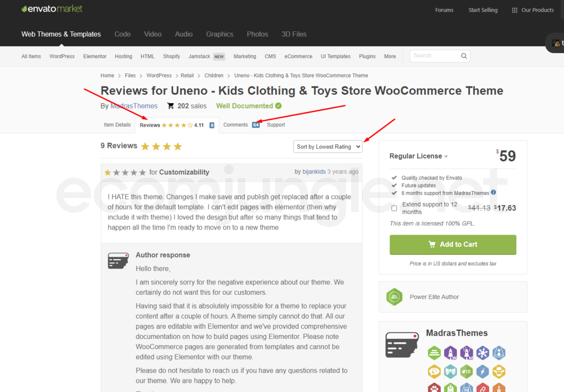Click inside the Search input field

(435, 56)
